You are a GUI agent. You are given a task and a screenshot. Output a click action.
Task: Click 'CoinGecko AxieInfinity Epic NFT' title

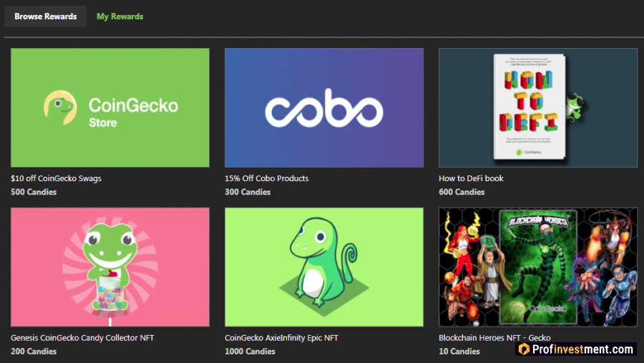click(281, 338)
